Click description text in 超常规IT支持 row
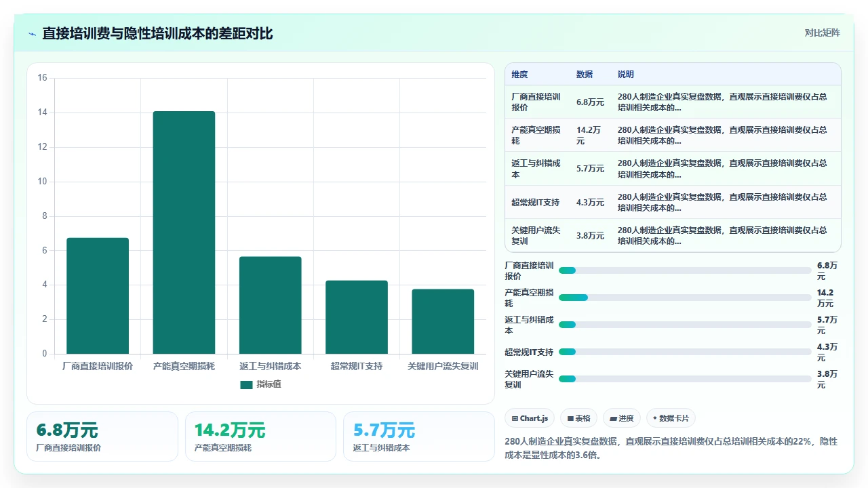 click(x=723, y=202)
